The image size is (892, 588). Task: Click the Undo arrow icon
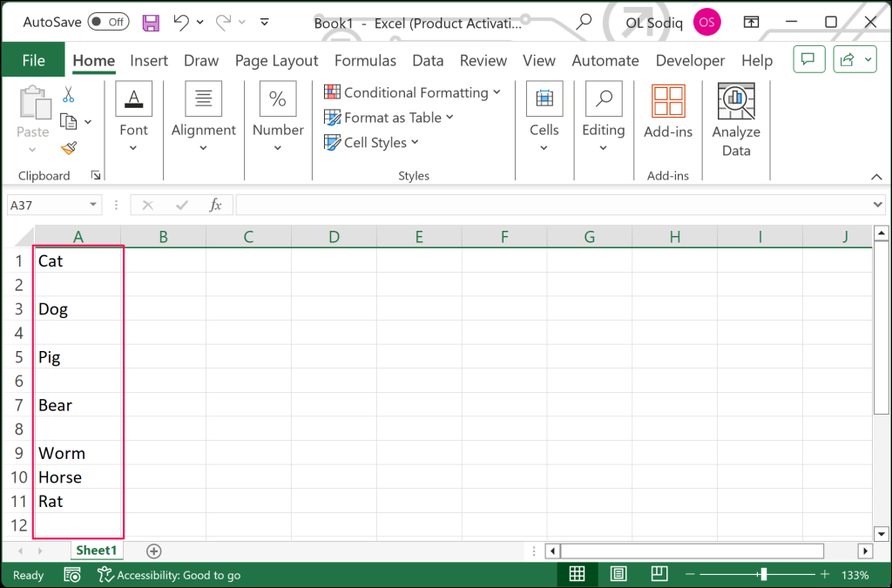tap(181, 23)
